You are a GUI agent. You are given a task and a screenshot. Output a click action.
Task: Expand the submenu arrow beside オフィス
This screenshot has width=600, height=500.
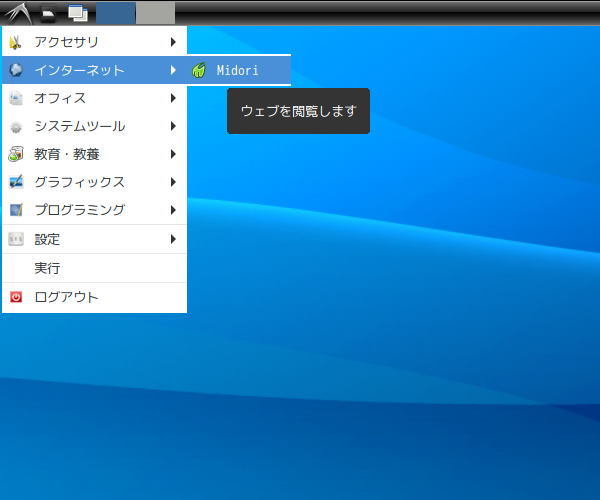pyautogui.click(x=173, y=98)
